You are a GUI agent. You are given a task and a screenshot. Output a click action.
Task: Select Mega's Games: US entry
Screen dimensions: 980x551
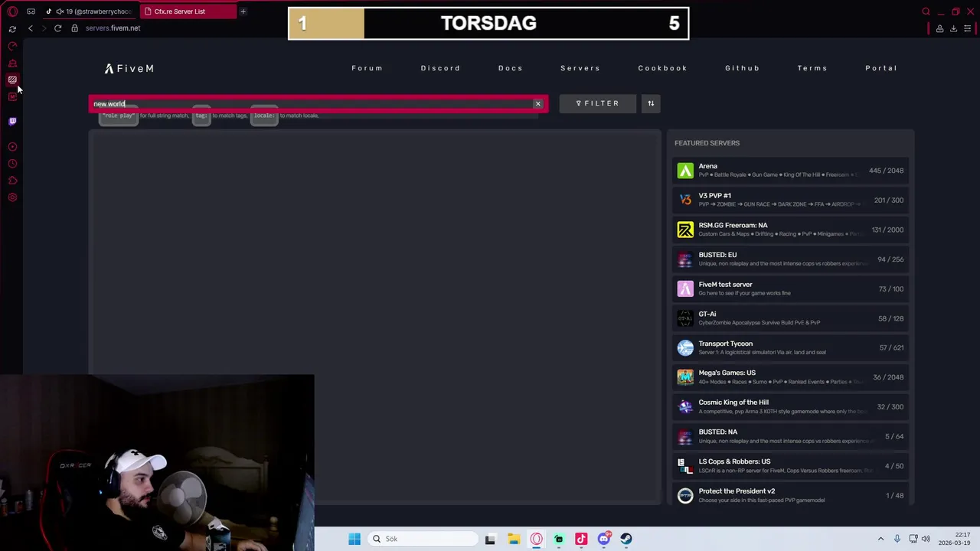[x=791, y=377]
